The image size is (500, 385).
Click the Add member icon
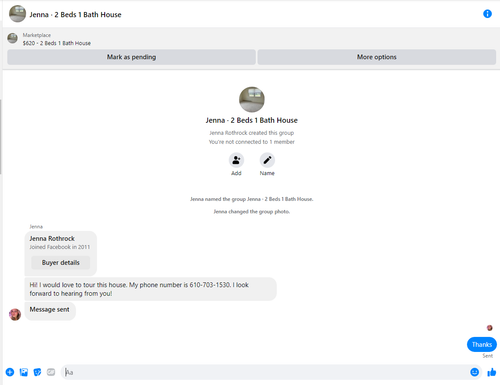(x=236, y=160)
